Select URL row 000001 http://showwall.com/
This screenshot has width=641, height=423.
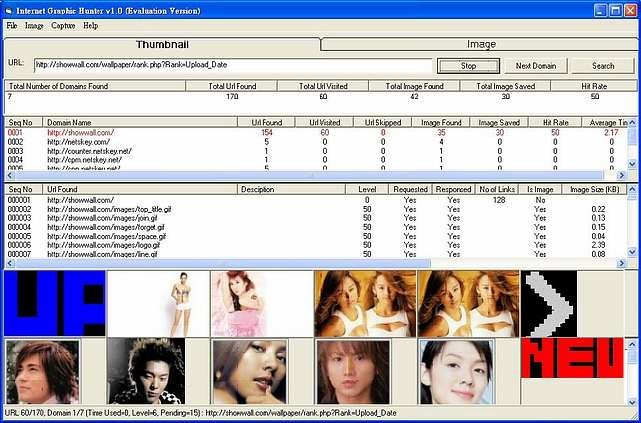(x=316, y=200)
